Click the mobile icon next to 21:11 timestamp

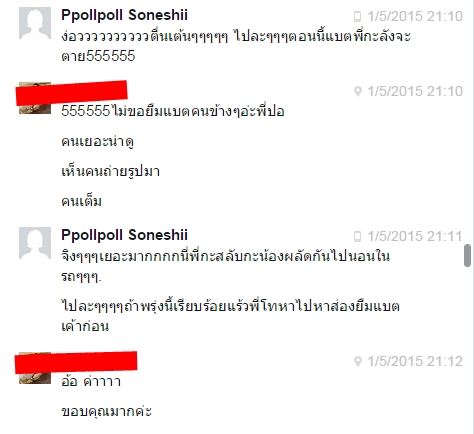357,237
